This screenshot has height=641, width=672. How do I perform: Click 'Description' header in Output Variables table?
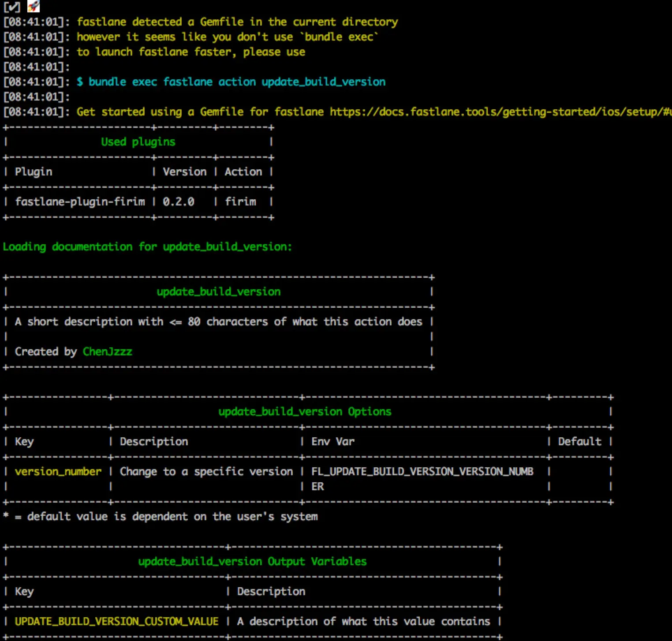[271, 592]
